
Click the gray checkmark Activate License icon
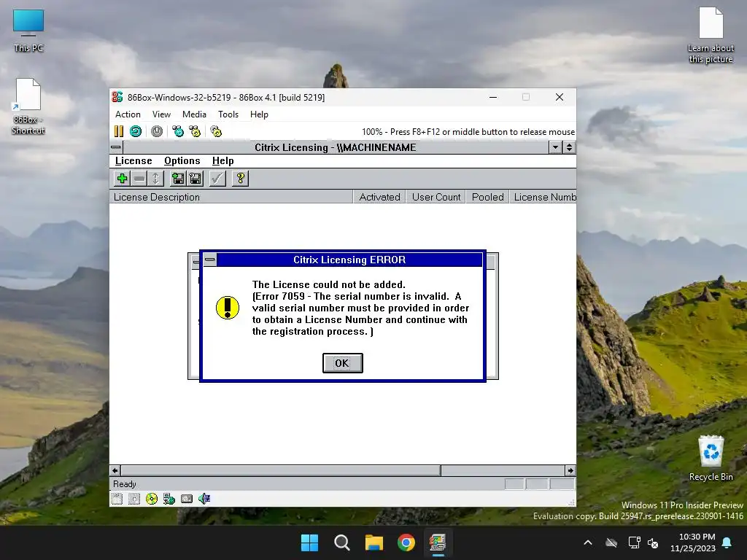[x=217, y=179]
